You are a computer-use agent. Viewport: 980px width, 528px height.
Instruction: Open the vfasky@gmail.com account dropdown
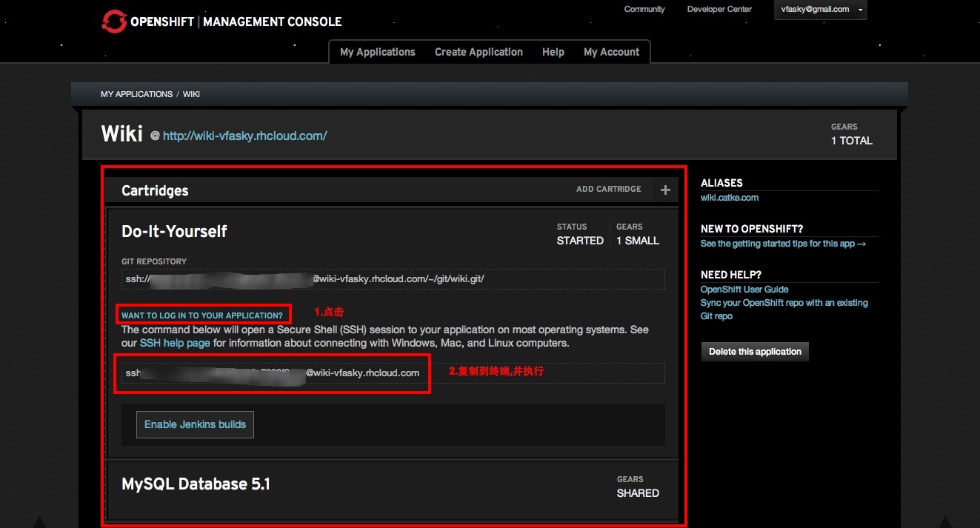click(x=821, y=10)
